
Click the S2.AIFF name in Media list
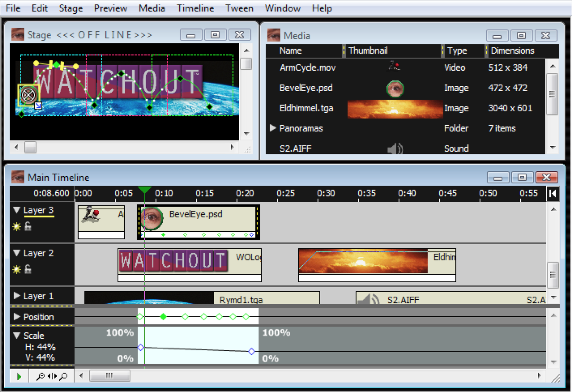coord(296,149)
